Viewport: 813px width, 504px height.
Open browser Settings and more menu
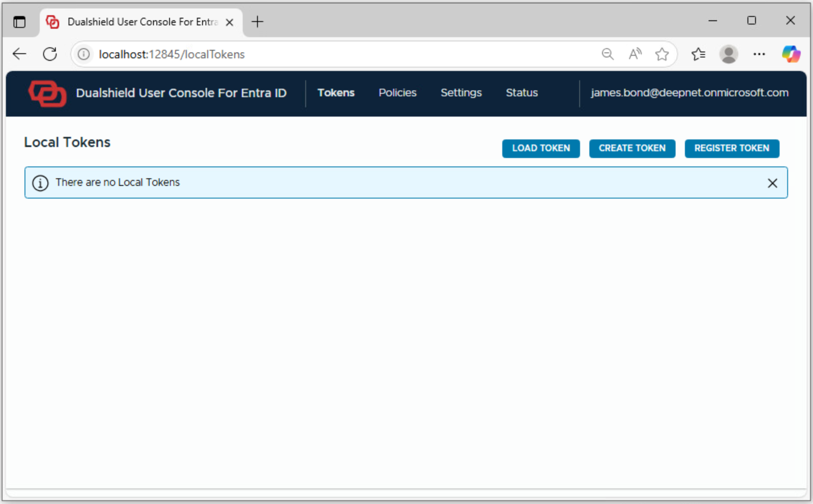[759, 54]
